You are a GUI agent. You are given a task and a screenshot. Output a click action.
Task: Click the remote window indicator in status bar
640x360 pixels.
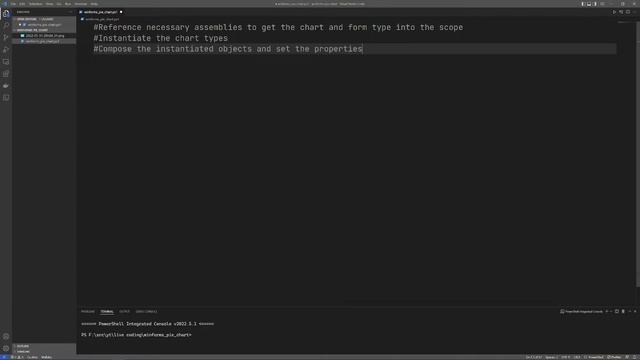(x=4, y=357)
